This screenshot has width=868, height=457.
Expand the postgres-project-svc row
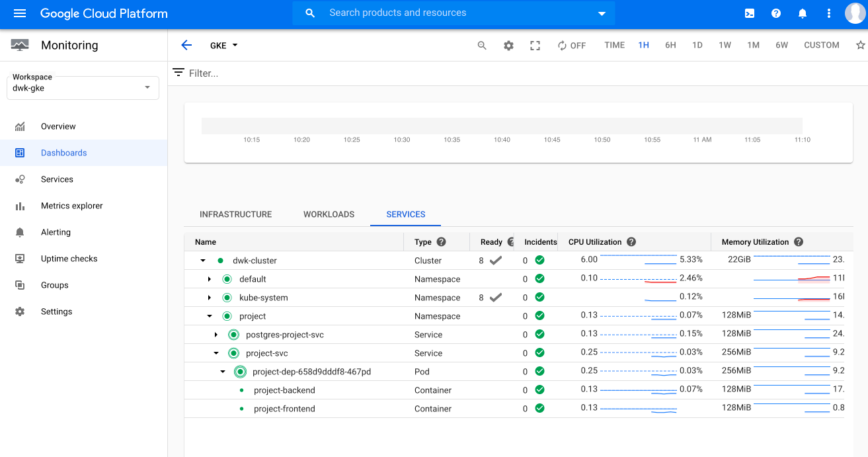216,335
